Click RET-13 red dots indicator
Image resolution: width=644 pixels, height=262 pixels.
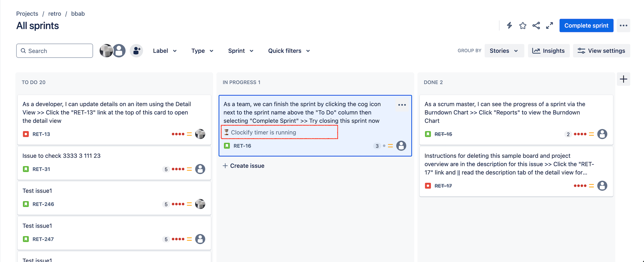[178, 134]
